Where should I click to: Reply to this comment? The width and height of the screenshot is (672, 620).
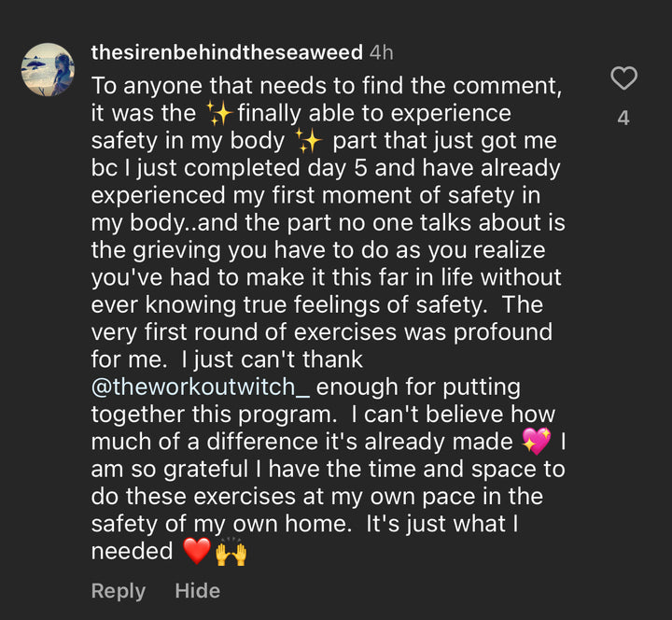pos(118,591)
